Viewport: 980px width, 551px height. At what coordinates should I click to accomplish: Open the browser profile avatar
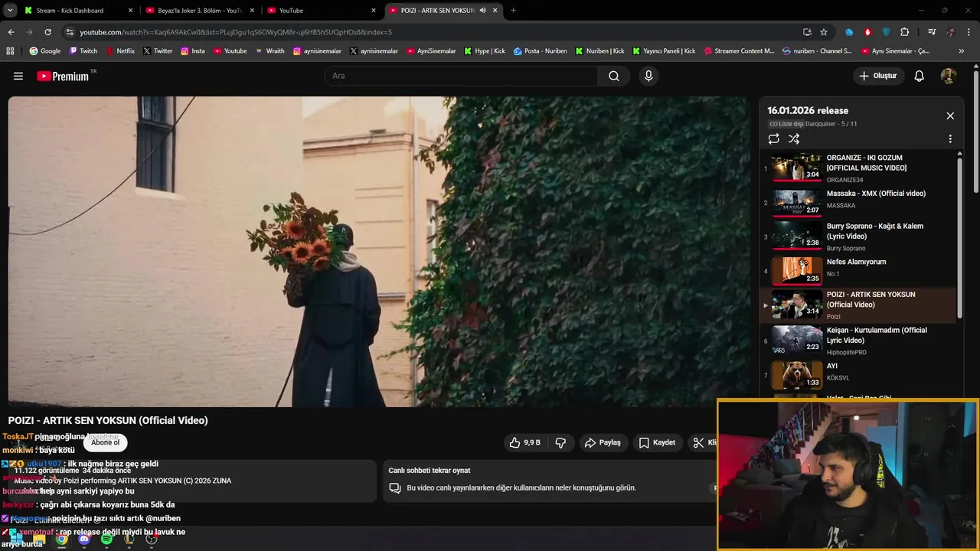click(x=951, y=32)
